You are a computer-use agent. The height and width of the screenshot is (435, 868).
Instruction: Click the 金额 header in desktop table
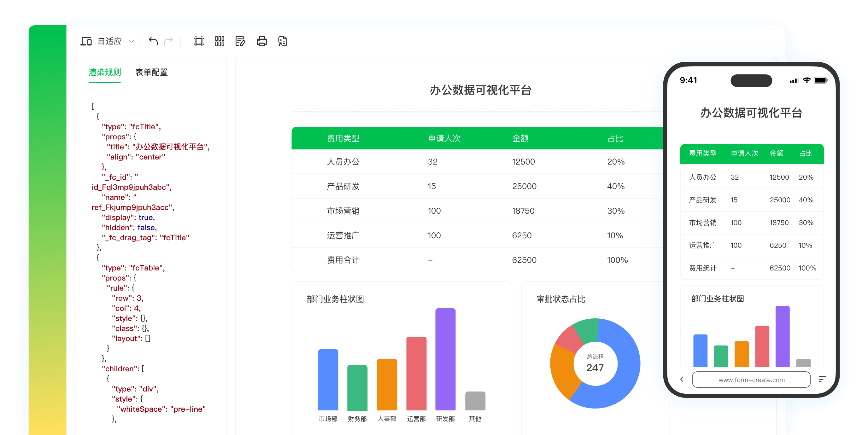(520, 138)
